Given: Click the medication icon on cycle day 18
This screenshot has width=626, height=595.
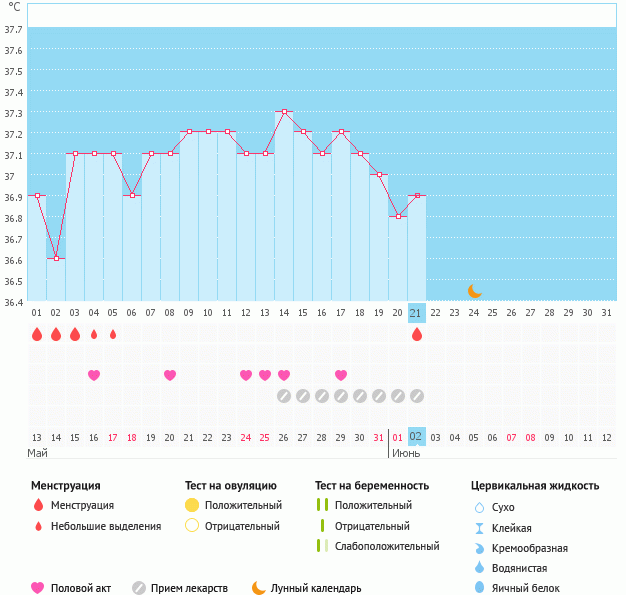Looking at the screenshot, I should [x=360, y=396].
